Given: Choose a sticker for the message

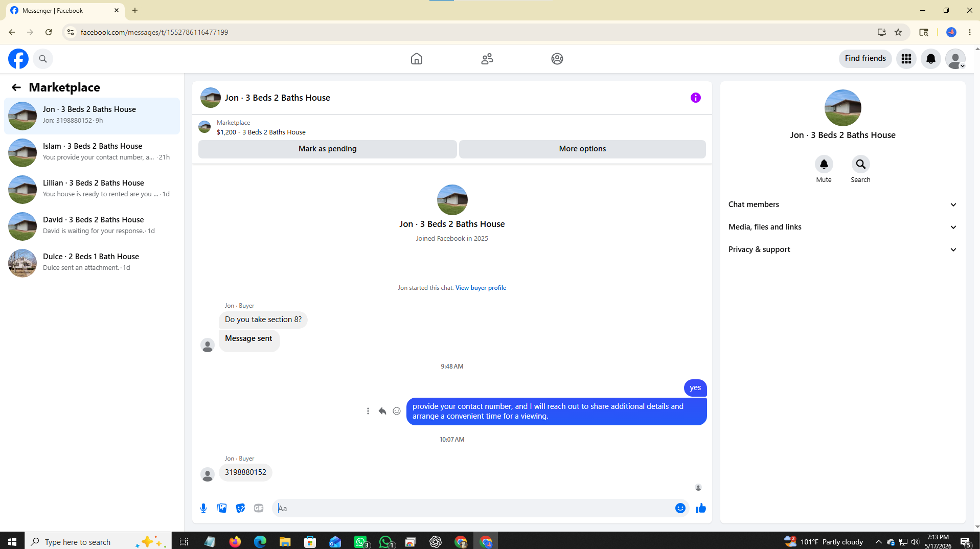Looking at the screenshot, I should point(240,508).
